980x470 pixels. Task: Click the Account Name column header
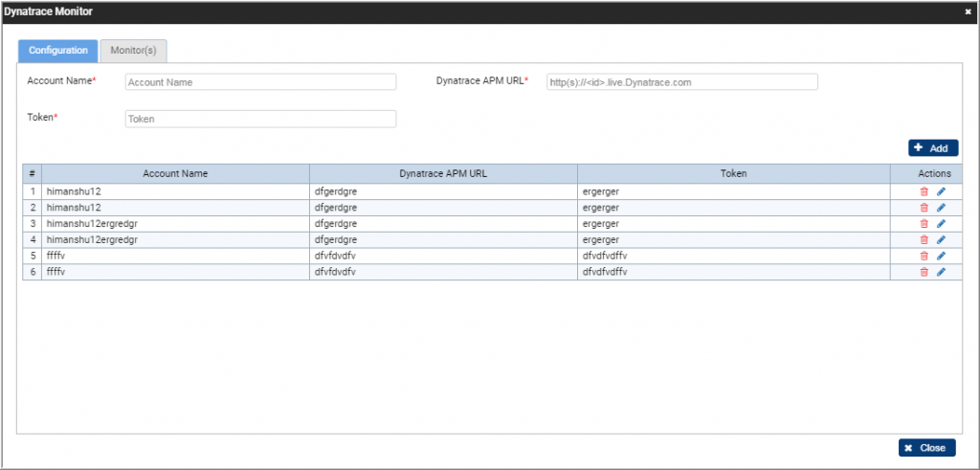(x=175, y=174)
